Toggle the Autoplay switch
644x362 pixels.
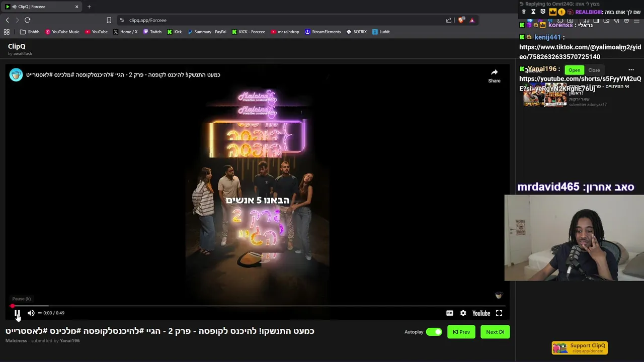pos(434,332)
